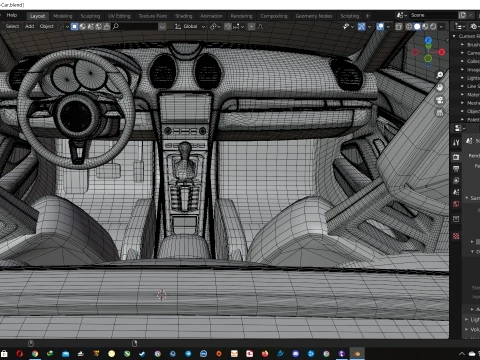
Task: Open outliner display mode dropdown
Action: click(x=460, y=26)
